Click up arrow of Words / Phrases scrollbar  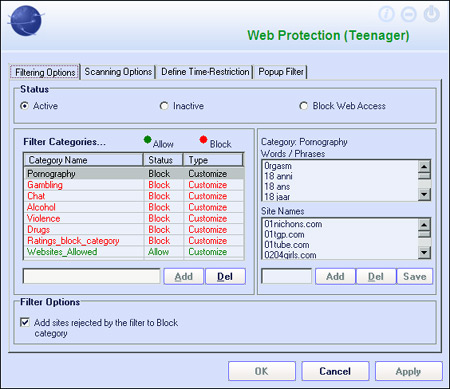424,166
